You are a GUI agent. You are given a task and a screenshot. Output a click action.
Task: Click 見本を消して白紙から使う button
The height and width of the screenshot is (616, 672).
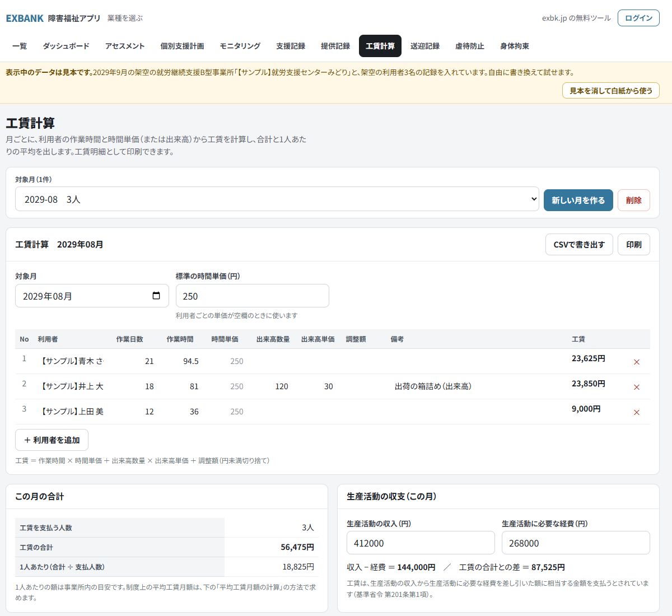pyautogui.click(x=611, y=91)
